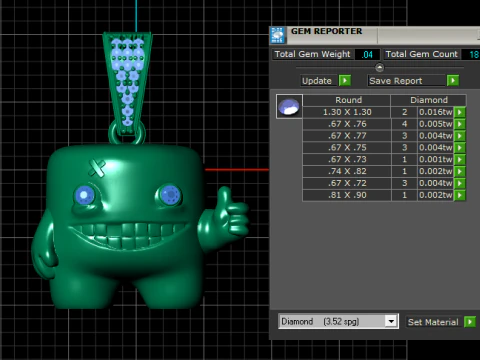This screenshot has width=480, height=360.
Task: Click the green arrow for the .67 X .73 row
Action: (x=460, y=159)
